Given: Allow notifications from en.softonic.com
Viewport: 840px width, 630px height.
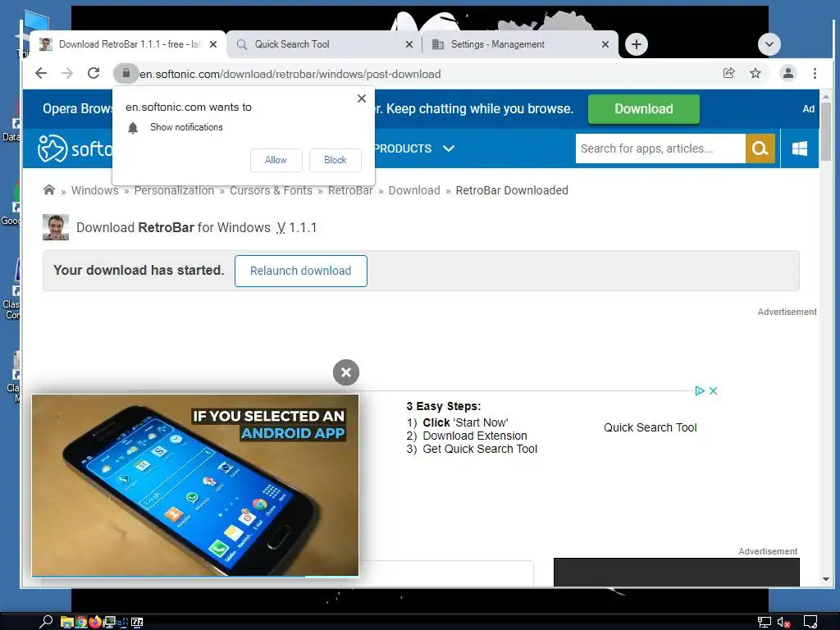Looking at the screenshot, I should click(276, 160).
